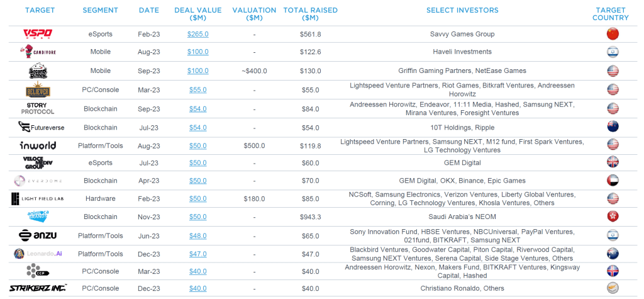Click the Israel flag in the Candivore row
The image size is (644, 299).
(x=613, y=52)
